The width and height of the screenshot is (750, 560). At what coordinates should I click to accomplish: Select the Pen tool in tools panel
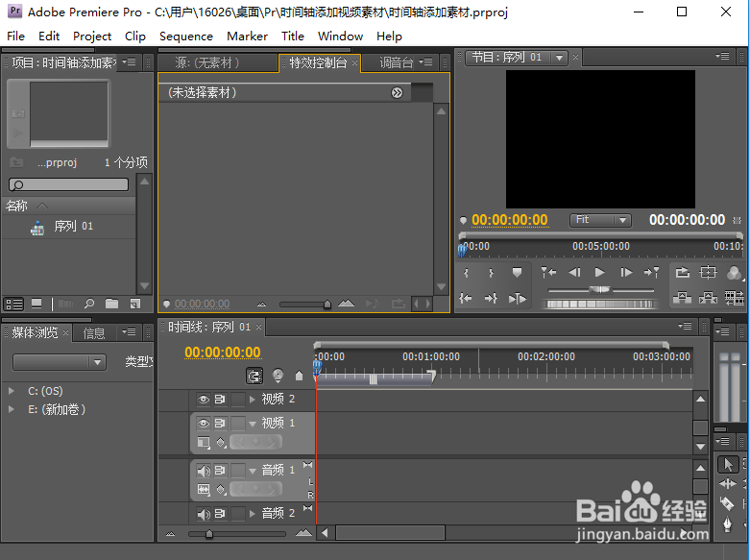(727, 524)
